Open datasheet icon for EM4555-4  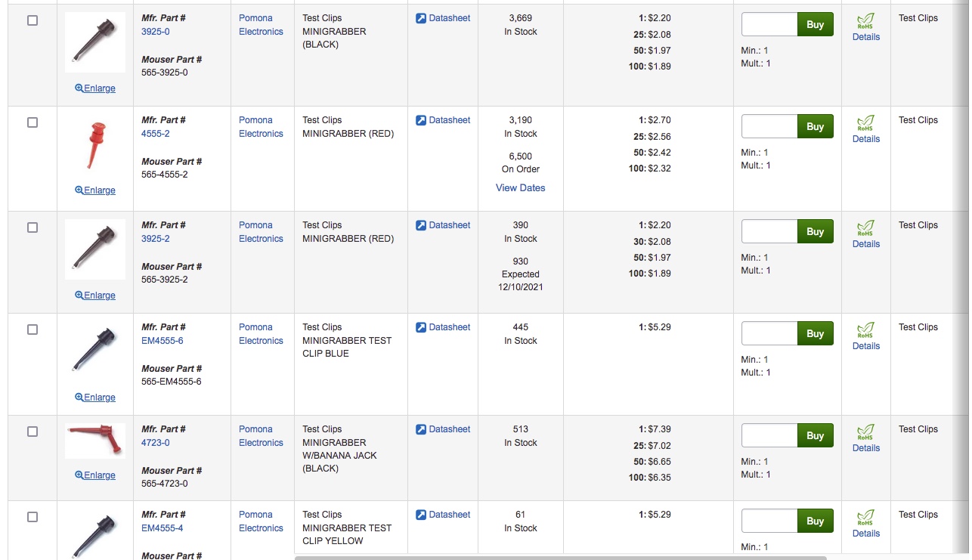pyautogui.click(x=421, y=515)
